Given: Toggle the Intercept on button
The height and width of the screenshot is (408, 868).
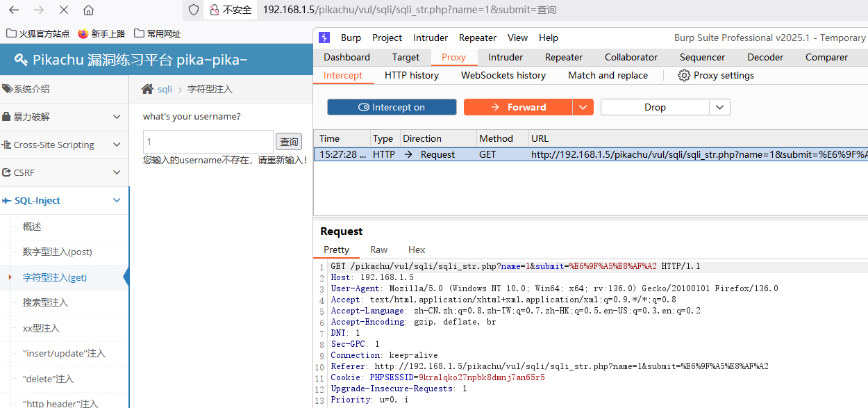Looking at the screenshot, I should [392, 107].
